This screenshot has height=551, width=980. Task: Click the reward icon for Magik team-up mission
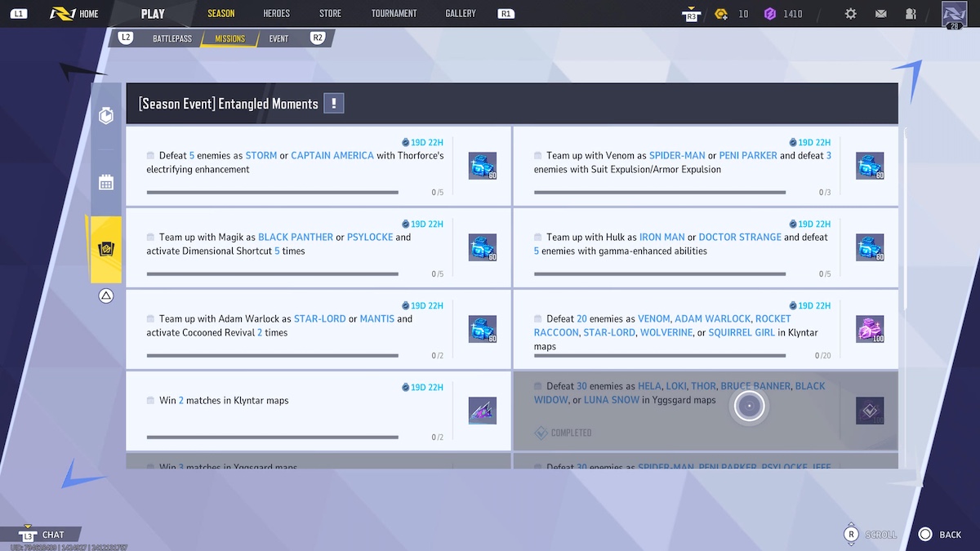pyautogui.click(x=483, y=247)
